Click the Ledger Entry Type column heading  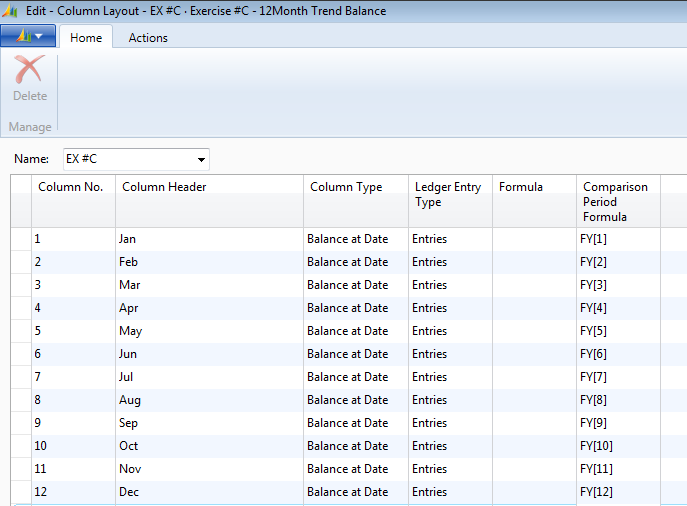click(449, 195)
